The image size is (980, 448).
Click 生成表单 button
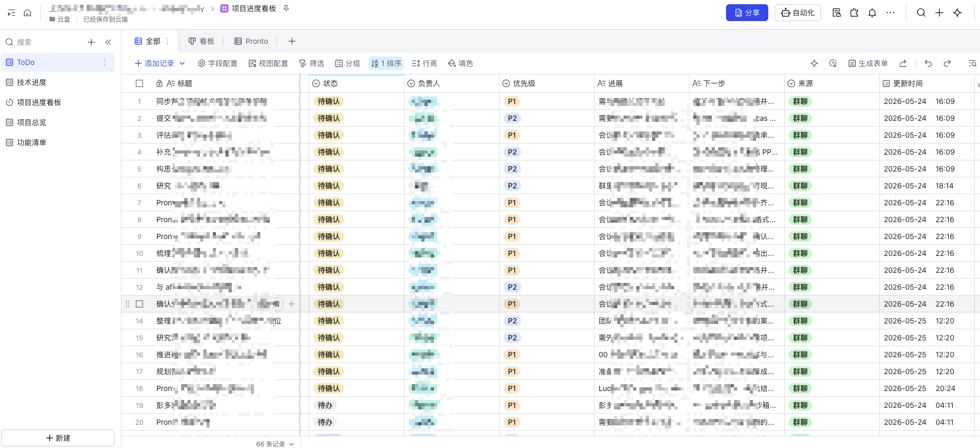868,63
